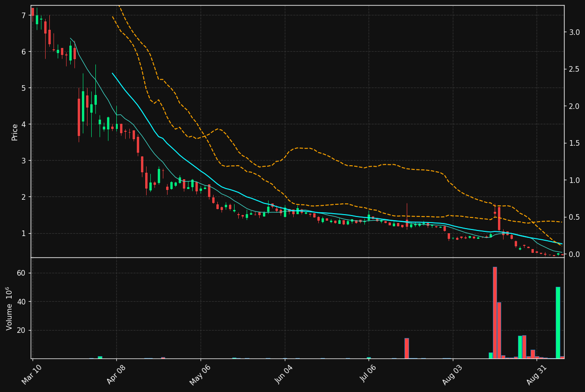Click the Volume 10⁶ axis title
Viewport: 585px width, 392px height.
coord(9,308)
